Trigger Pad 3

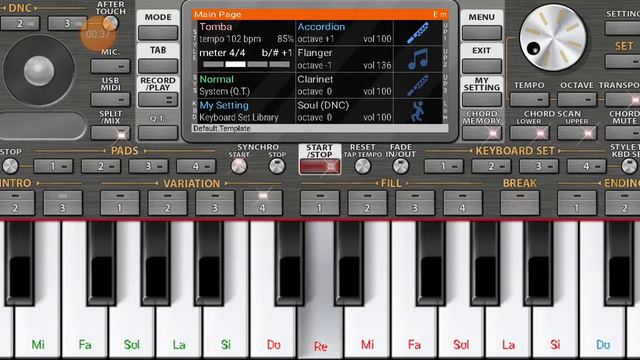point(148,166)
